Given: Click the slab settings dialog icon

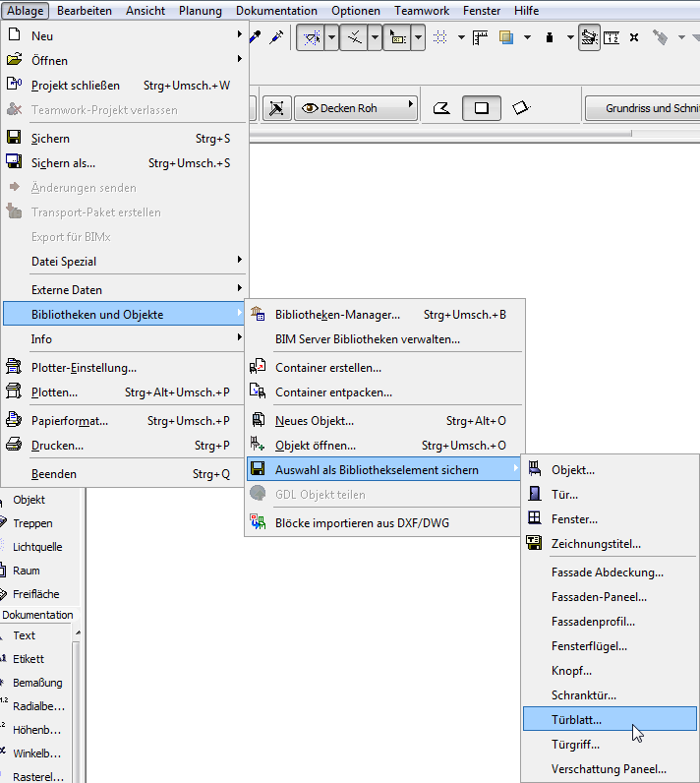Looking at the screenshot, I should coord(276,108).
